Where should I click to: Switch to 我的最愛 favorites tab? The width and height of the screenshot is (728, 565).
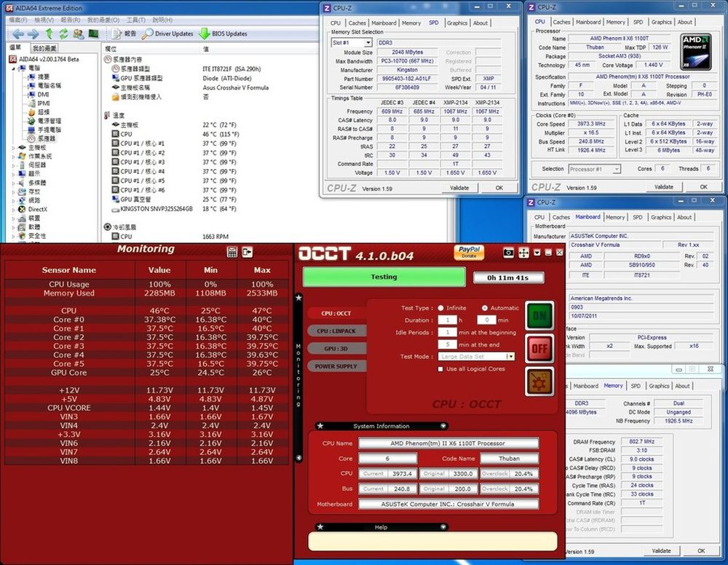(44, 48)
